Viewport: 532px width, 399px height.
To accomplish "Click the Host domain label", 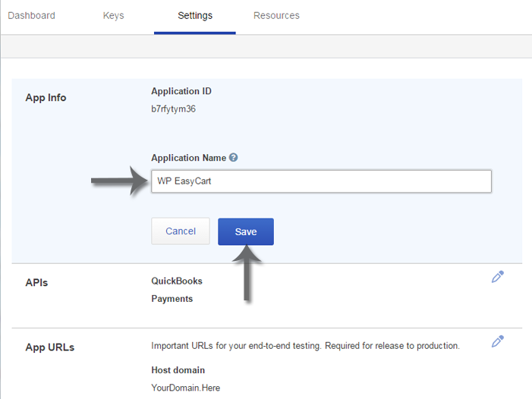I will click(x=178, y=370).
